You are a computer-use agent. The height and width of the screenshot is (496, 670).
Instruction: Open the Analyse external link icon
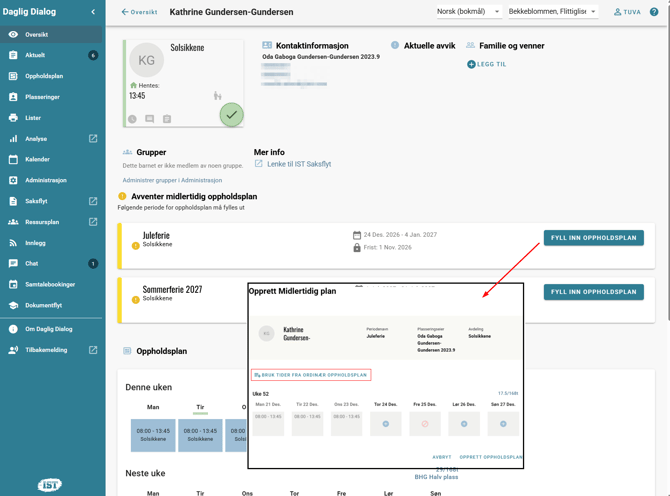(x=93, y=138)
